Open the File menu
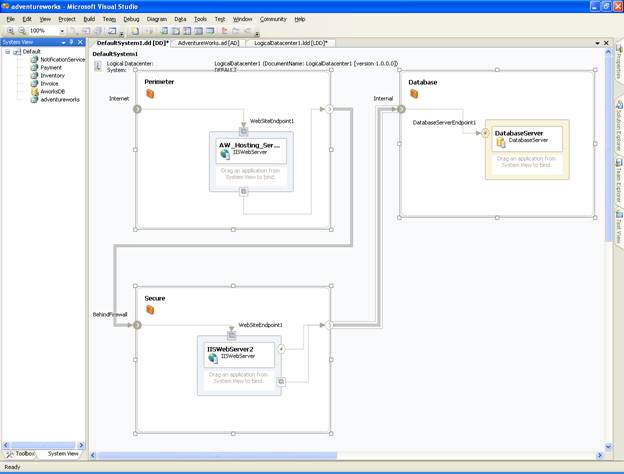The height and width of the screenshot is (474, 624). tap(11, 19)
